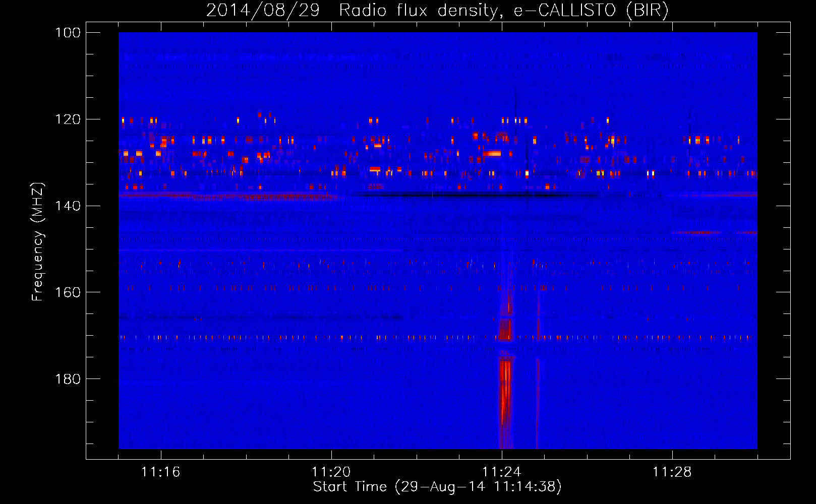Click the bright red burst near 11:24 below 180 MHz
This screenshot has width=816, height=504.
pos(505,402)
